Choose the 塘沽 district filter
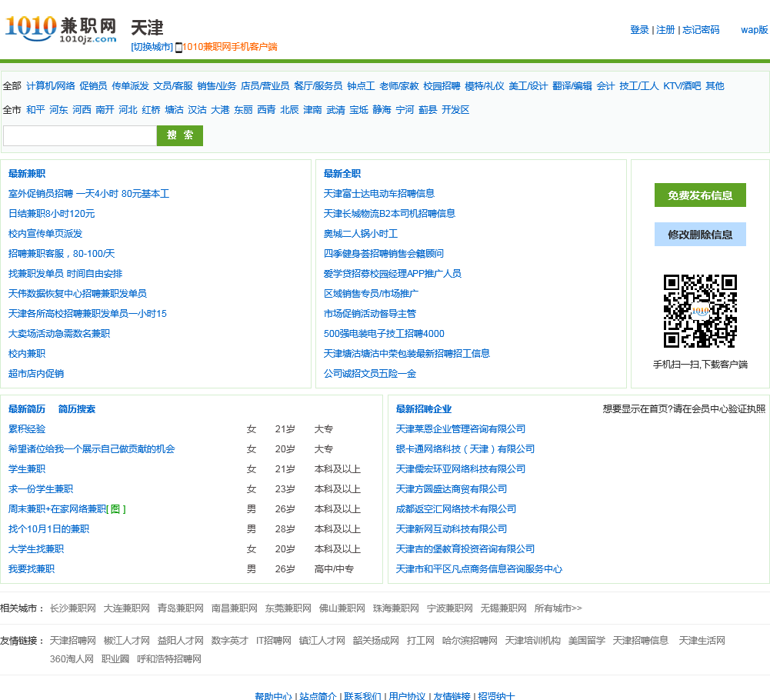The width and height of the screenshot is (770, 700). point(174,110)
